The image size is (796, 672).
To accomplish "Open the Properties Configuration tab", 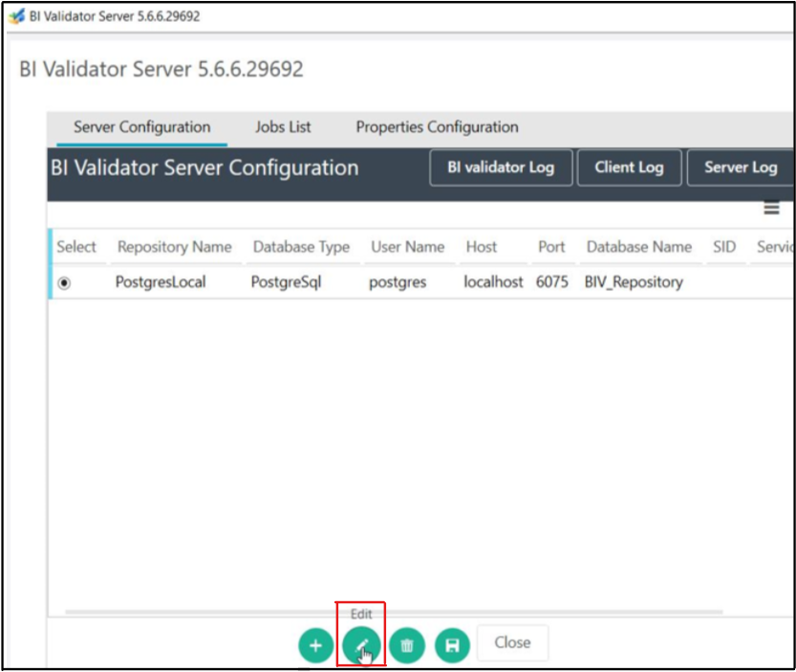I will [x=437, y=127].
